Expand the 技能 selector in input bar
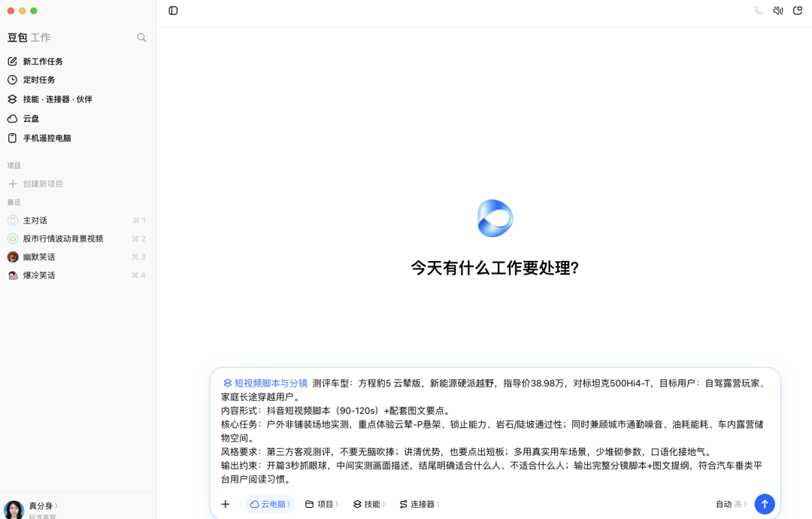This screenshot has height=519, width=812. (x=369, y=504)
